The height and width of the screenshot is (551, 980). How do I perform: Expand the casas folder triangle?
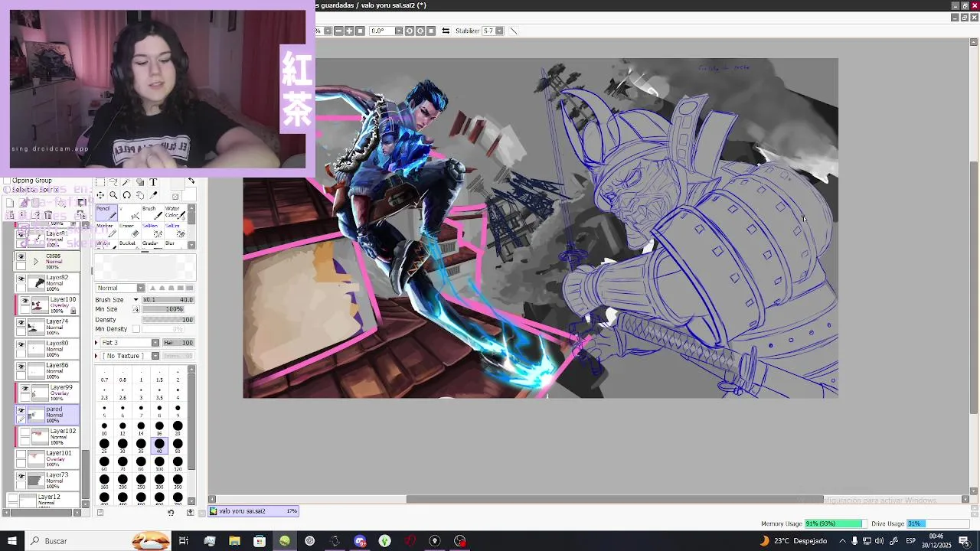click(35, 262)
